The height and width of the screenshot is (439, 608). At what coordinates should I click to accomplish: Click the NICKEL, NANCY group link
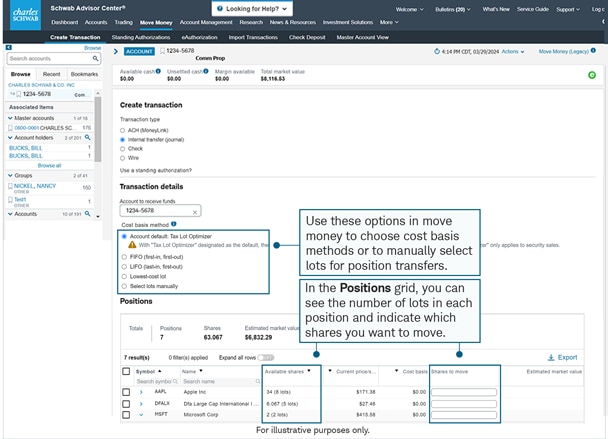click(35, 186)
